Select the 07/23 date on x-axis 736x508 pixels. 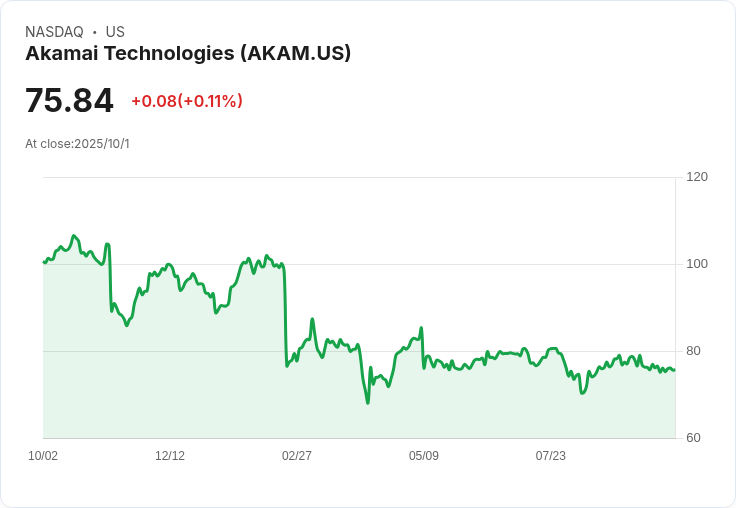point(551,456)
